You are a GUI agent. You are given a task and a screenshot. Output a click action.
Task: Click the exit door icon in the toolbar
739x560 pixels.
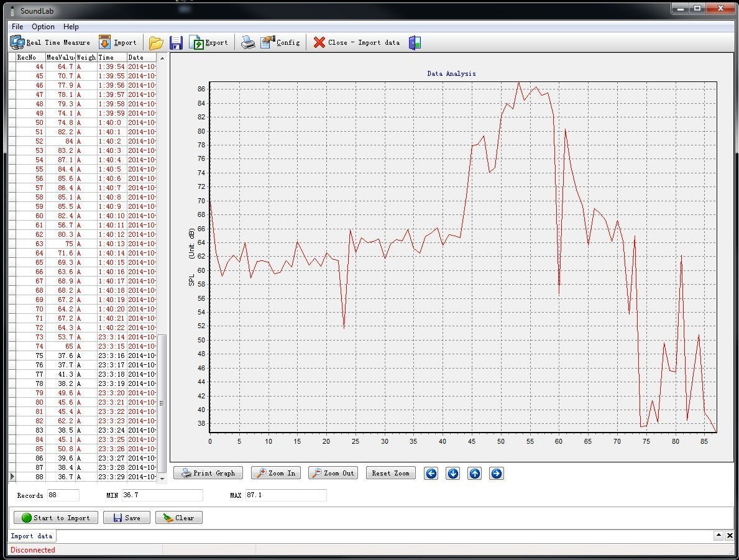[415, 42]
